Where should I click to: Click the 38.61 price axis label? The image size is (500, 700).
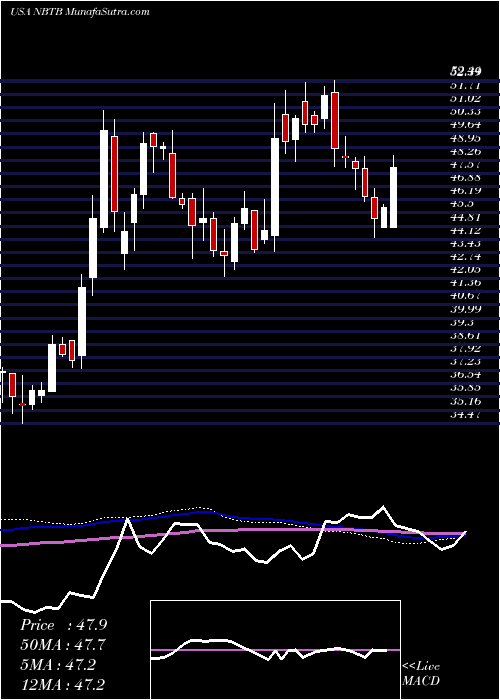465,335
